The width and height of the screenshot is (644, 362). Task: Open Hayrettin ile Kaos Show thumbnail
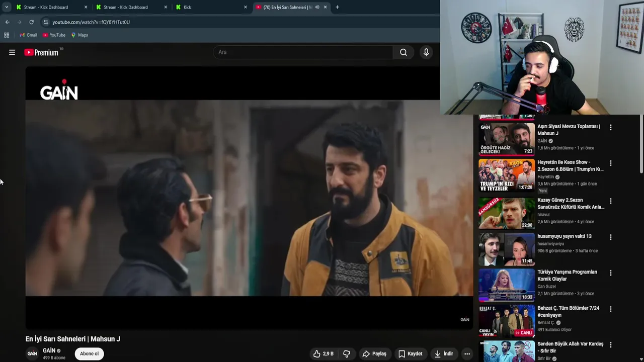tap(507, 175)
